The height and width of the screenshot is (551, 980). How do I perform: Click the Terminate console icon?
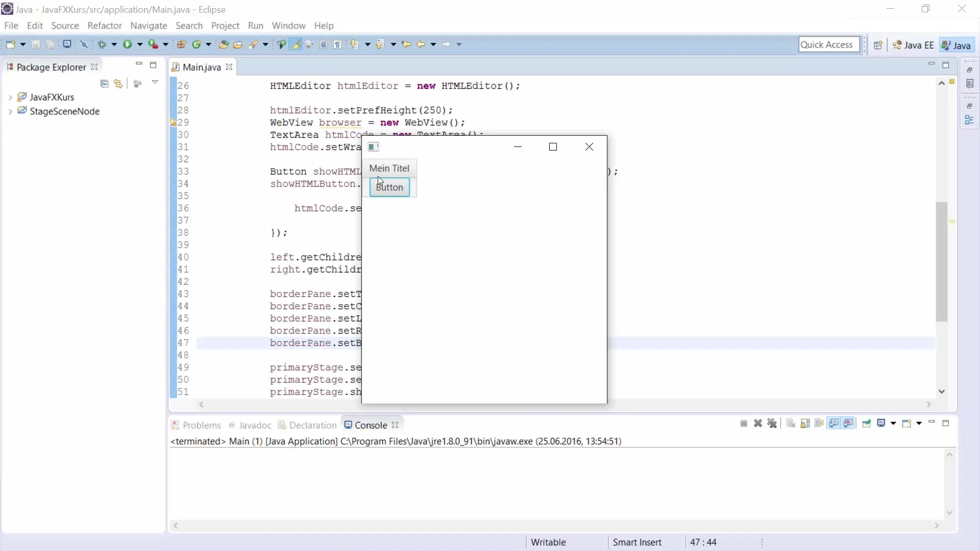[744, 423]
